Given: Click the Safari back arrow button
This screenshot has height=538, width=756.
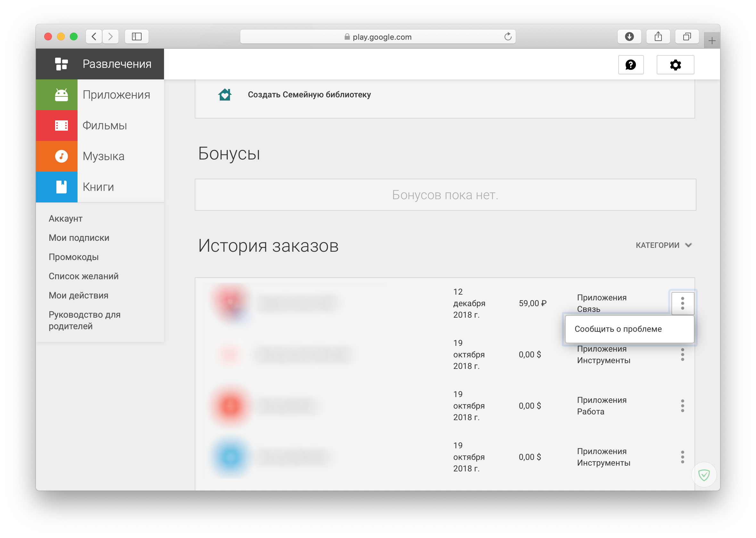Looking at the screenshot, I should tap(94, 37).
